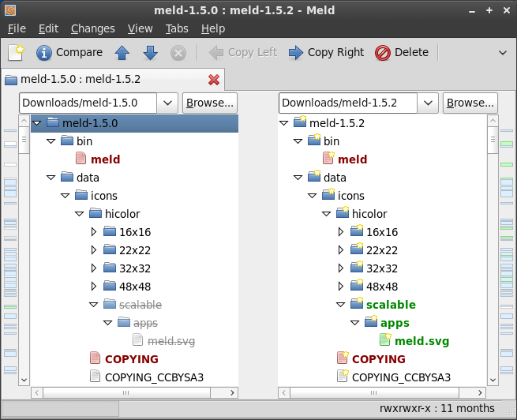This screenshot has width=517, height=420.
Task: Select meld.svg file in right pane
Action: pyautogui.click(x=421, y=341)
